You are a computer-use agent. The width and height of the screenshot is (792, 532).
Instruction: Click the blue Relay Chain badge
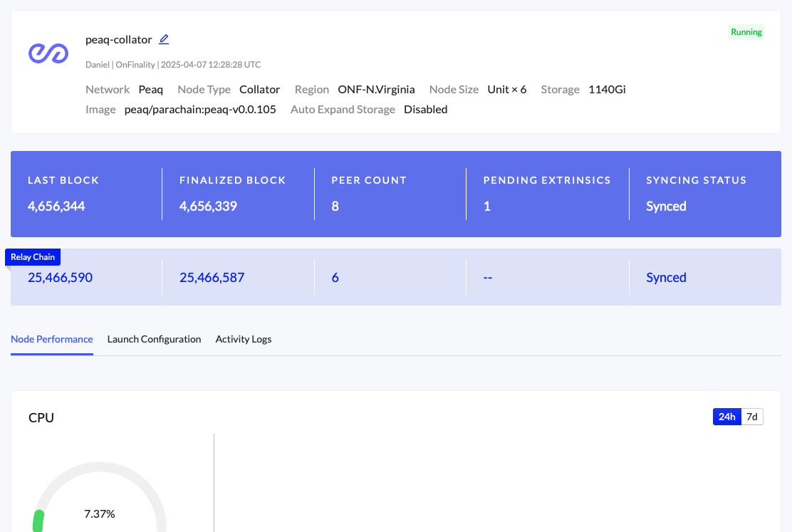[x=33, y=257]
